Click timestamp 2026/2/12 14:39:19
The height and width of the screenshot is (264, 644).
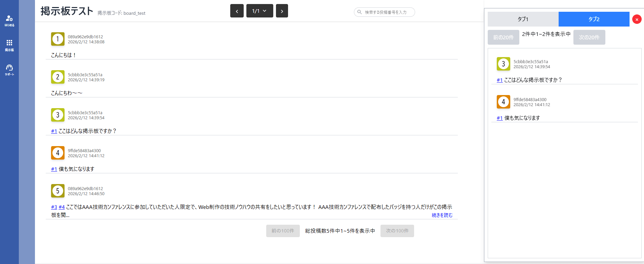(x=86, y=80)
